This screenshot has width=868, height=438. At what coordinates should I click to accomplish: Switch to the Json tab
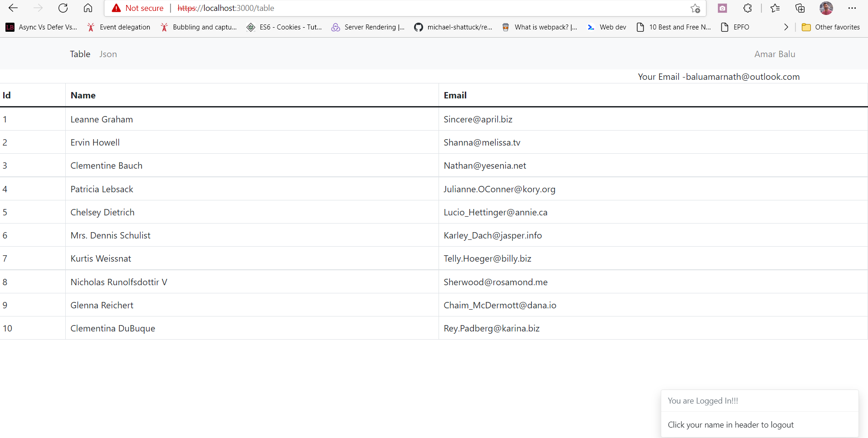(x=107, y=54)
